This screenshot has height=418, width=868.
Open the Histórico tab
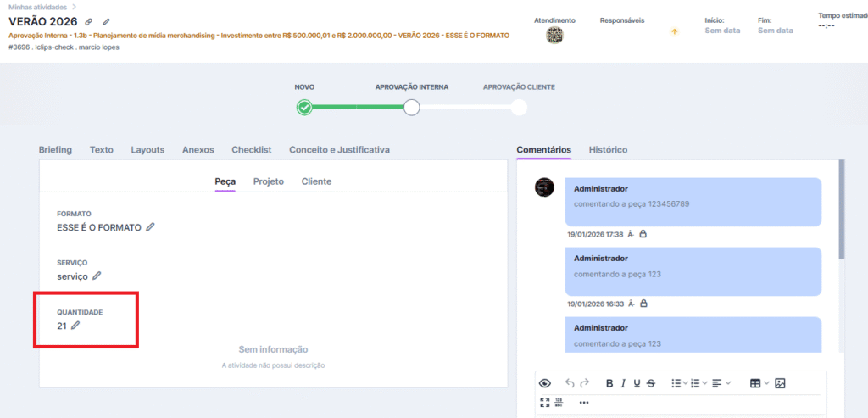click(x=608, y=149)
